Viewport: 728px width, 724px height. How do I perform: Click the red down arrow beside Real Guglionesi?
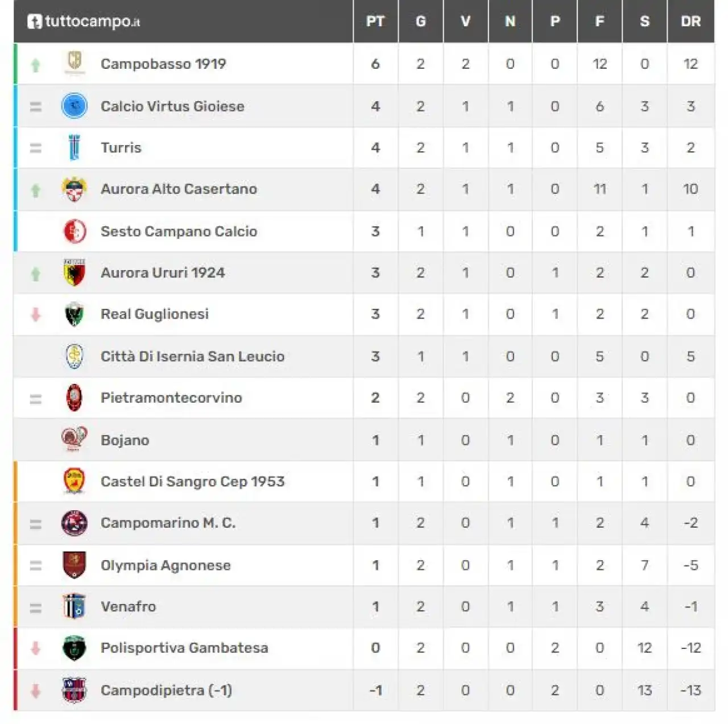click(x=36, y=314)
